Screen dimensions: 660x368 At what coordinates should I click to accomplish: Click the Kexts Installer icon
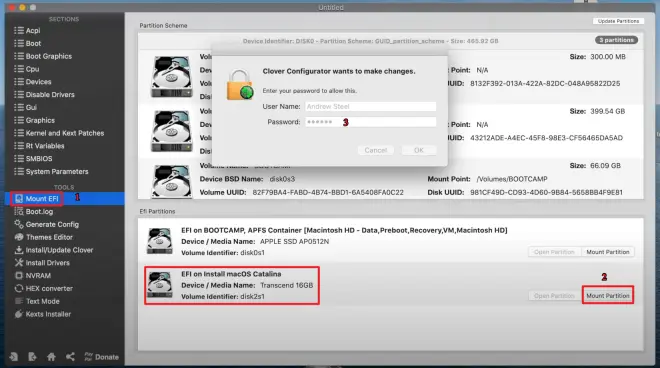[19, 314]
